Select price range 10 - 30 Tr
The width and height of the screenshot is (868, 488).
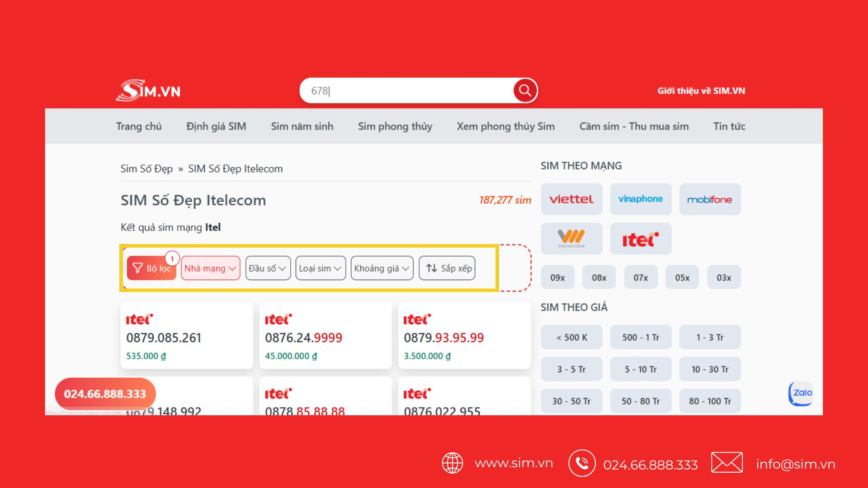(710, 369)
